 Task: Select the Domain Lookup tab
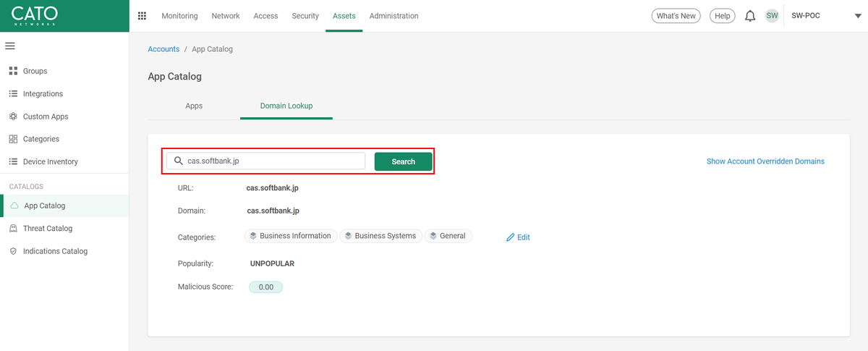(286, 106)
